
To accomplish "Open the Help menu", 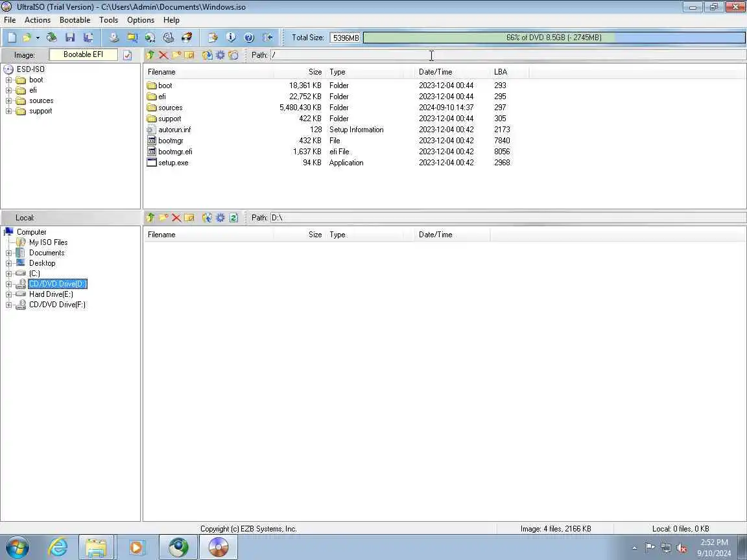I will 171,20.
